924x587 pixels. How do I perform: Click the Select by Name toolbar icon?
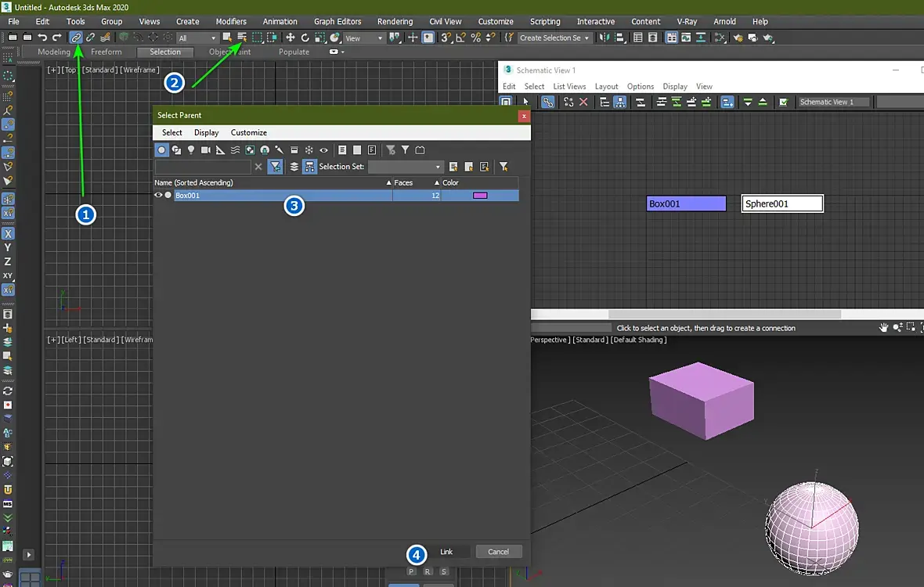242,38
